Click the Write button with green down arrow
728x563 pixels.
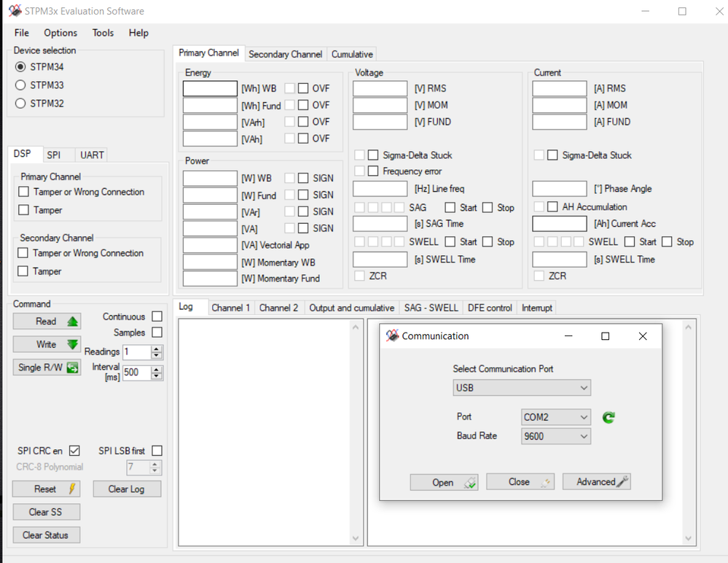(x=47, y=344)
